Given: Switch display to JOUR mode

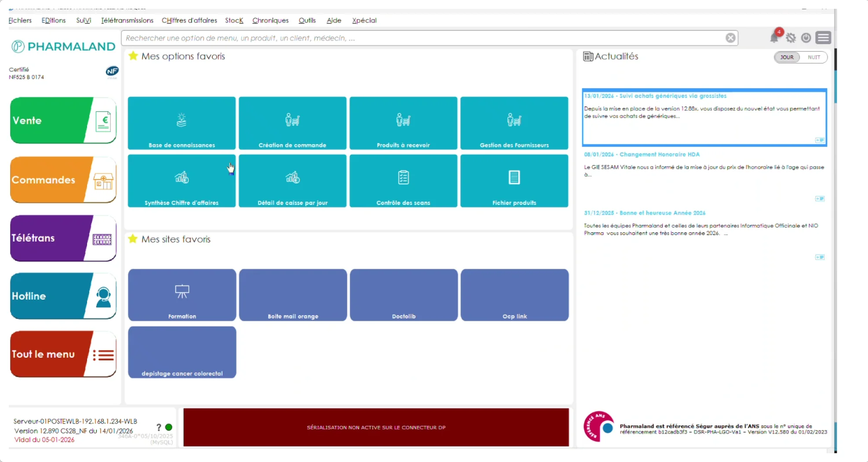Looking at the screenshot, I should (787, 57).
